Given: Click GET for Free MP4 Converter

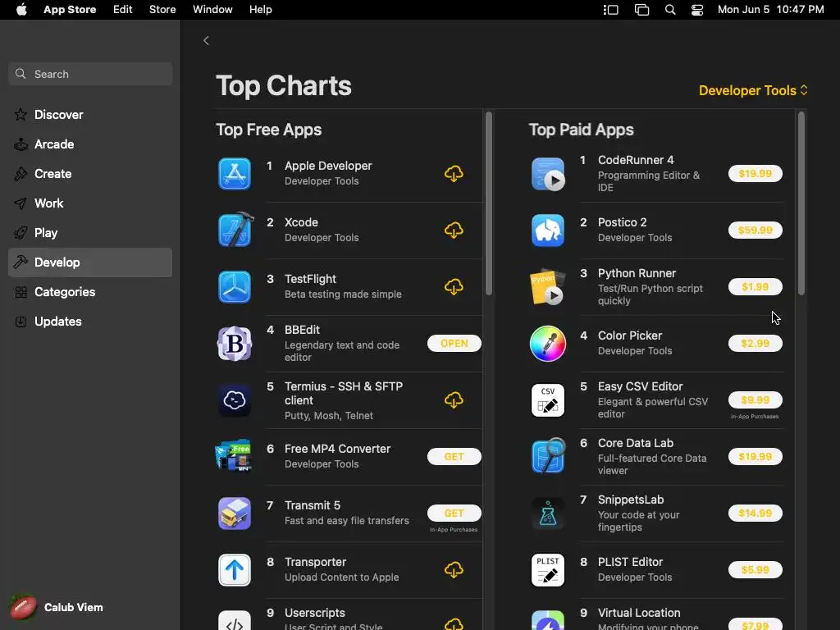Looking at the screenshot, I should tap(454, 456).
